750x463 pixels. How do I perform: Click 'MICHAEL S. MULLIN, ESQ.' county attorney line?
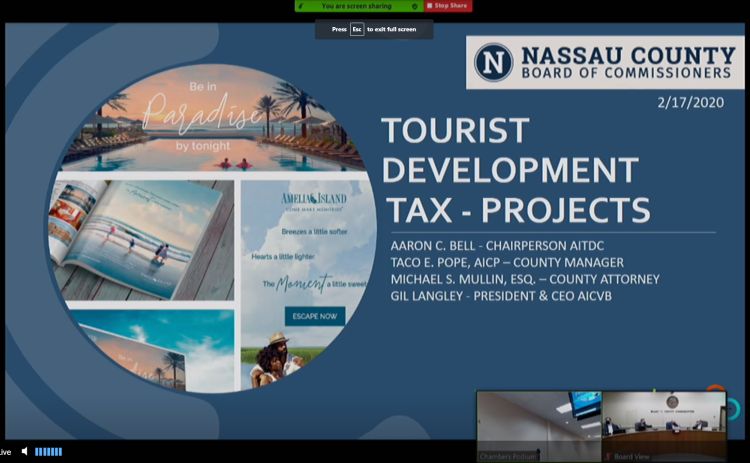click(525, 279)
